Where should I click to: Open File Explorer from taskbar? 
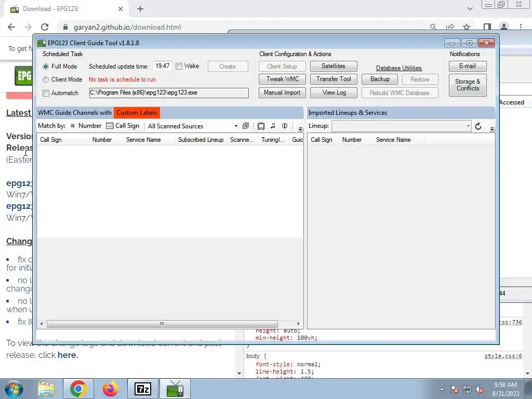(x=46, y=389)
